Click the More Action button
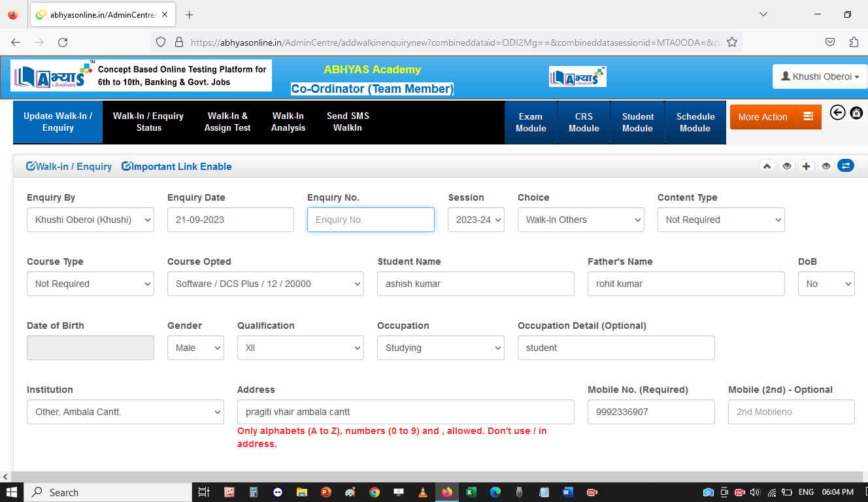 pos(762,117)
